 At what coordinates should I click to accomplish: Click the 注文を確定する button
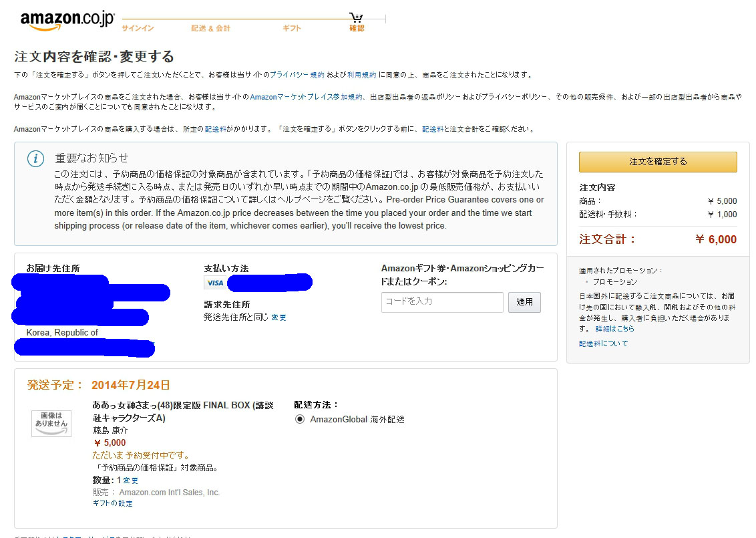658,162
